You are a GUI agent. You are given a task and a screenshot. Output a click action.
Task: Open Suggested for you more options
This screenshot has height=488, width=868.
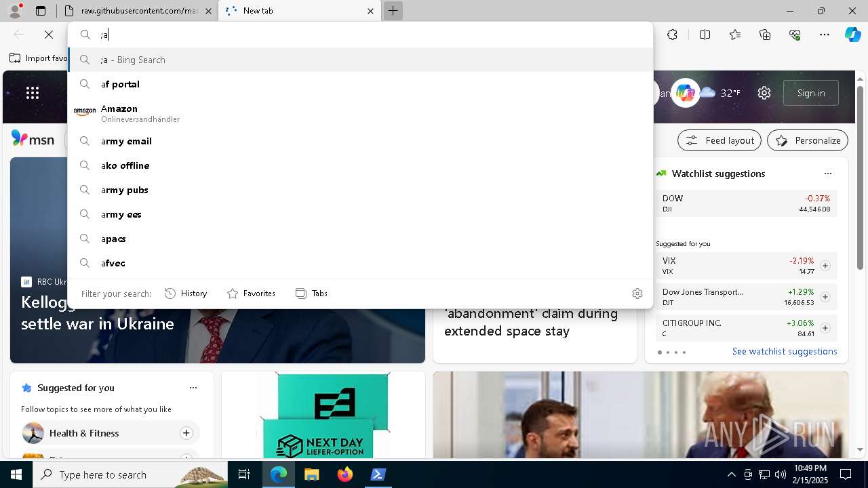[x=193, y=388]
